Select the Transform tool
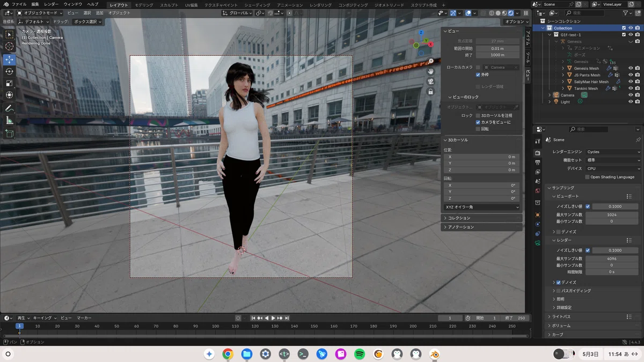This screenshot has width=644, height=362. pos(9,95)
